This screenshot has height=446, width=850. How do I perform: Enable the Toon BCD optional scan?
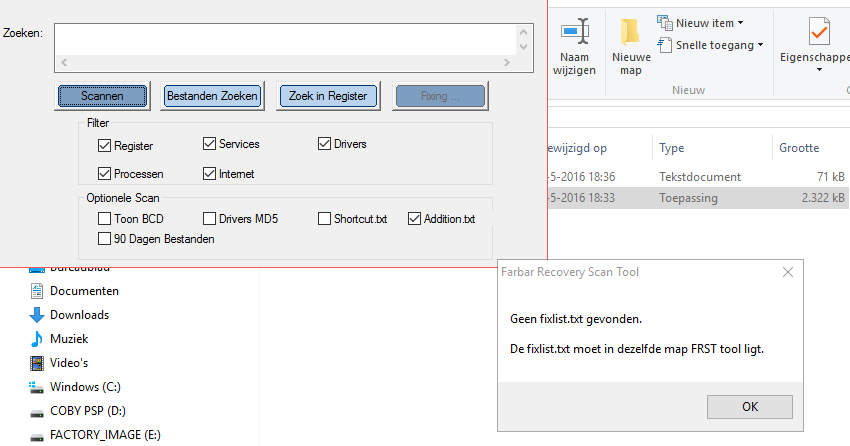[104, 218]
